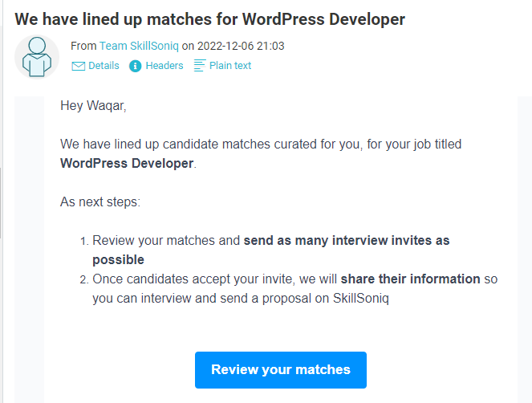Click the info icon beside Headers
This screenshot has height=403, width=532.
135,66
